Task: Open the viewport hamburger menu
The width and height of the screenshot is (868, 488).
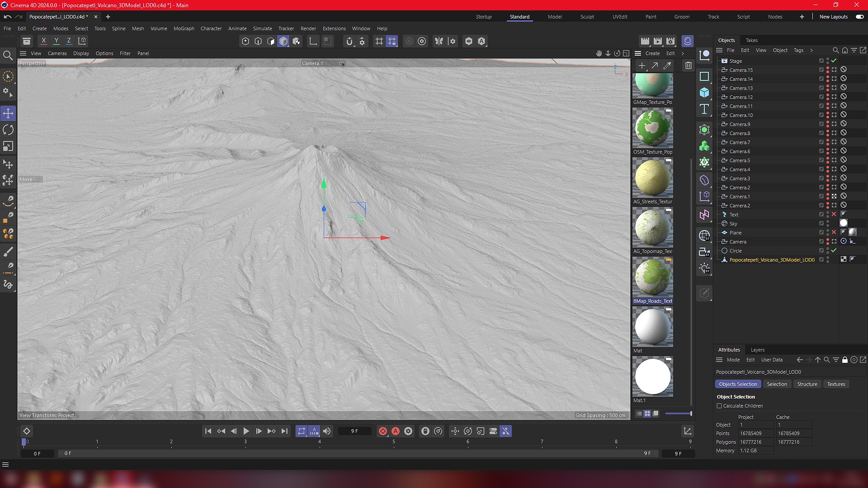Action: point(23,53)
